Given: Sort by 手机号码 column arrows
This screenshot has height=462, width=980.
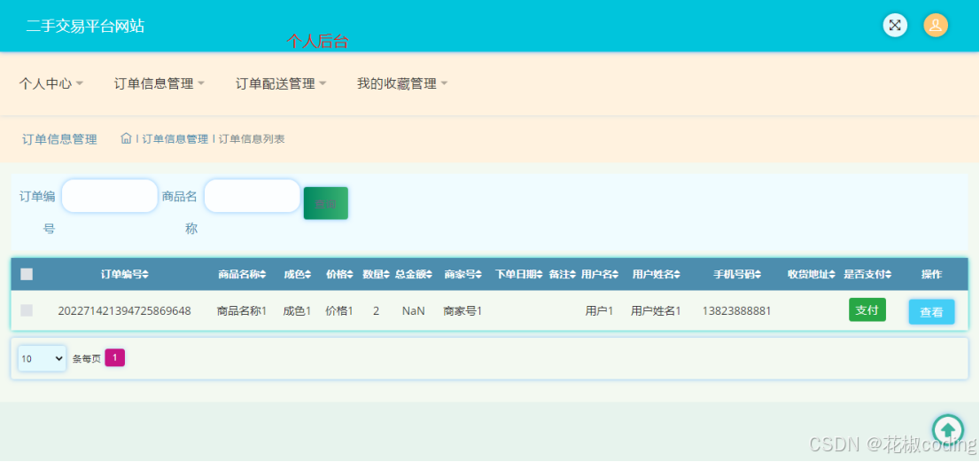Looking at the screenshot, I should [x=758, y=274].
